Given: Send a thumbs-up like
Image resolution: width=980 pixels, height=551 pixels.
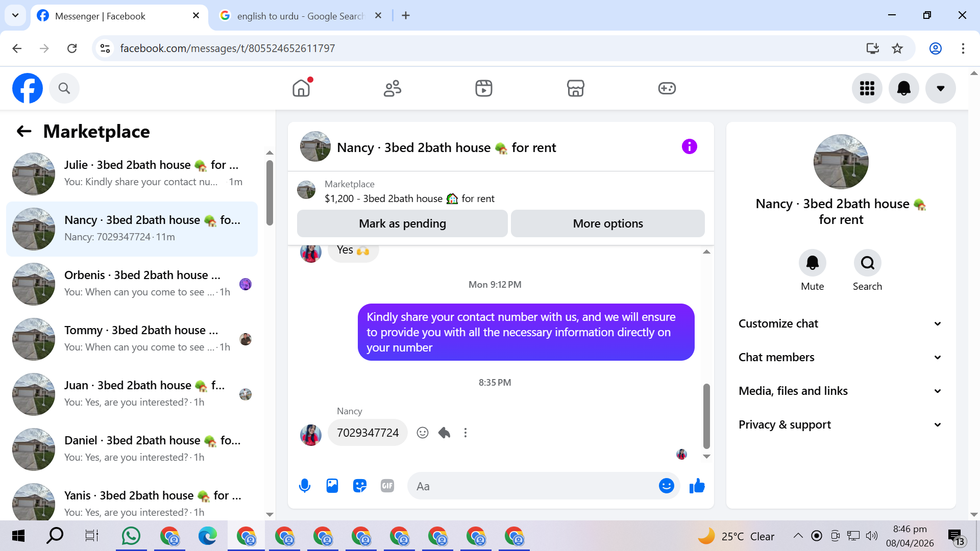Looking at the screenshot, I should pos(697,486).
